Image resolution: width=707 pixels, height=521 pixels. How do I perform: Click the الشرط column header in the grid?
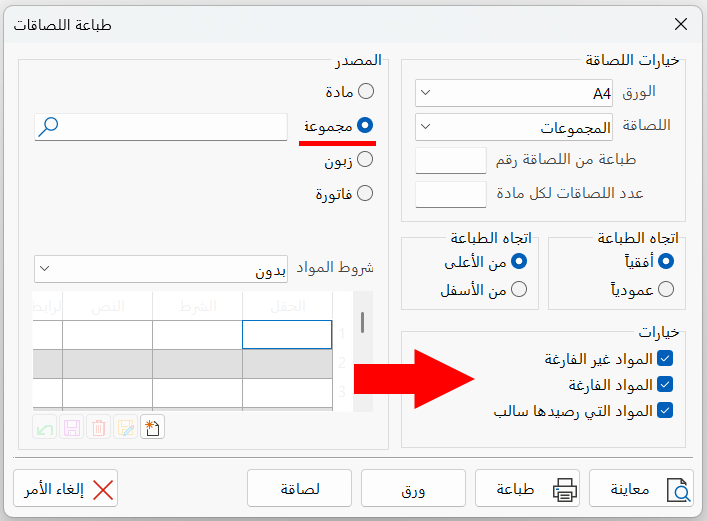pyautogui.click(x=197, y=306)
